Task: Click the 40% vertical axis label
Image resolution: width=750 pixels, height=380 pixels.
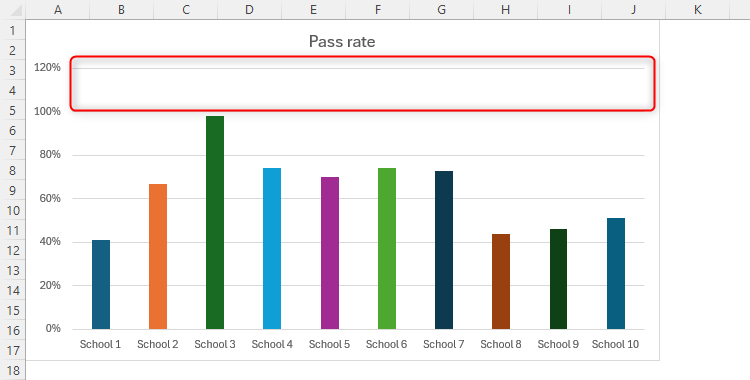Action: (x=50, y=242)
